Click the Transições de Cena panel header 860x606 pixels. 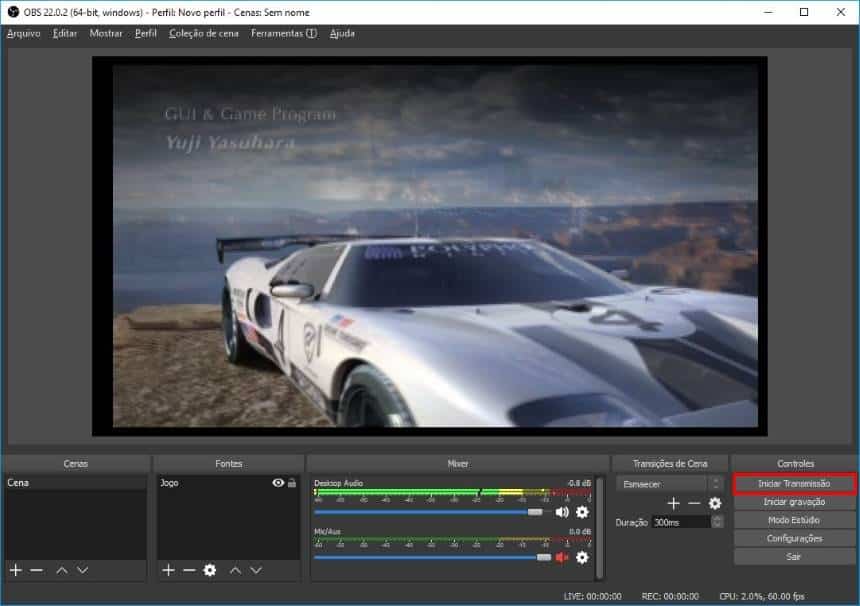[x=670, y=464]
